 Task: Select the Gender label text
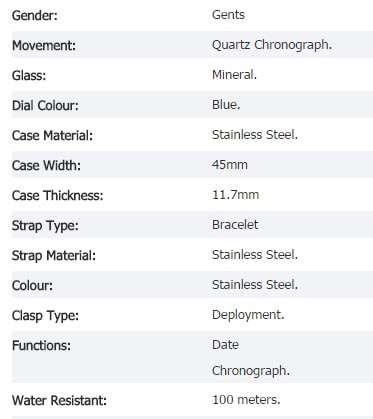point(35,15)
